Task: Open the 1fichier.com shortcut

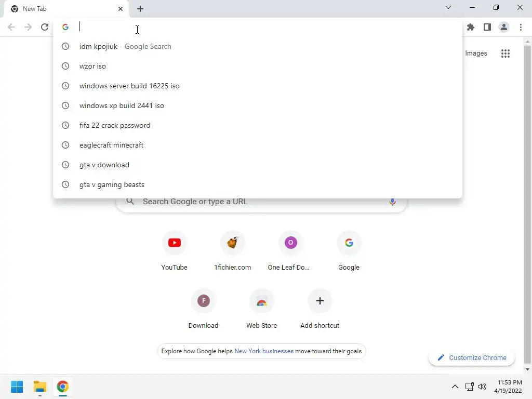Action: pyautogui.click(x=232, y=250)
